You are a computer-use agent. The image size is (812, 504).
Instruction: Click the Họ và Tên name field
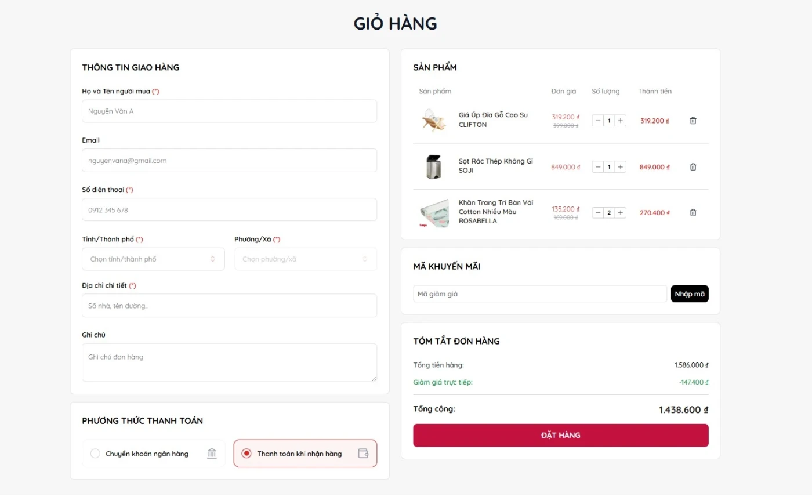tap(229, 111)
